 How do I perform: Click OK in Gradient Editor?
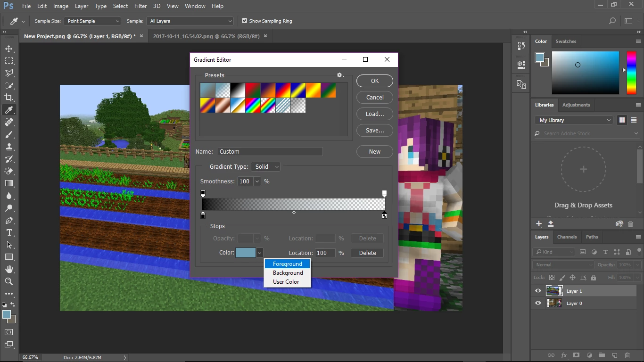point(375,81)
